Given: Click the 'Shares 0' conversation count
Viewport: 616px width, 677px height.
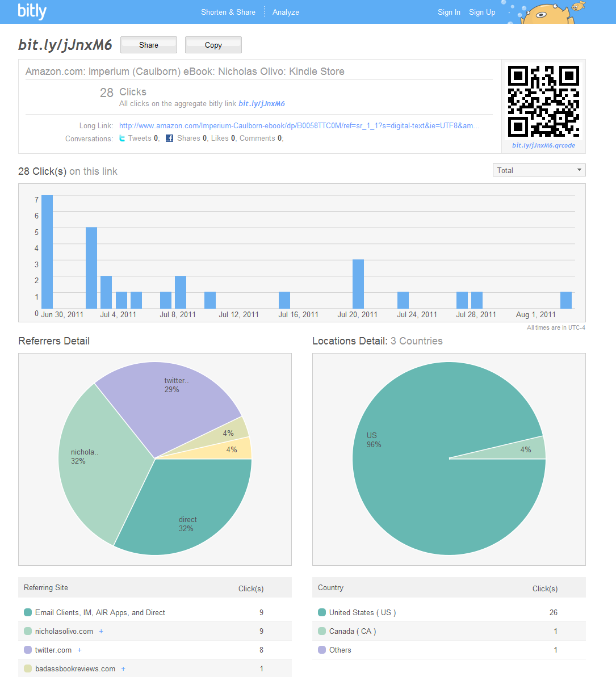Looking at the screenshot, I should coord(192,138).
